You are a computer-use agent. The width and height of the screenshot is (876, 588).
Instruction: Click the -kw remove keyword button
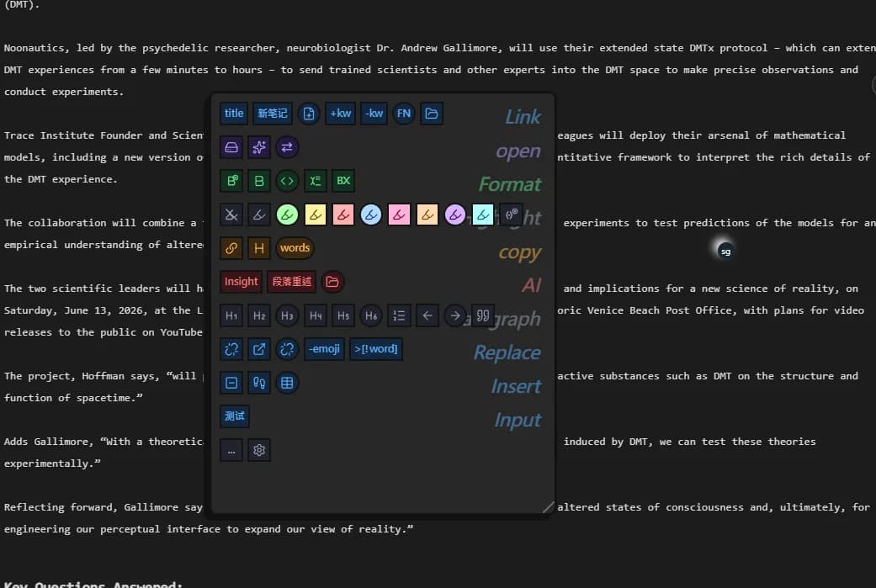tap(374, 114)
